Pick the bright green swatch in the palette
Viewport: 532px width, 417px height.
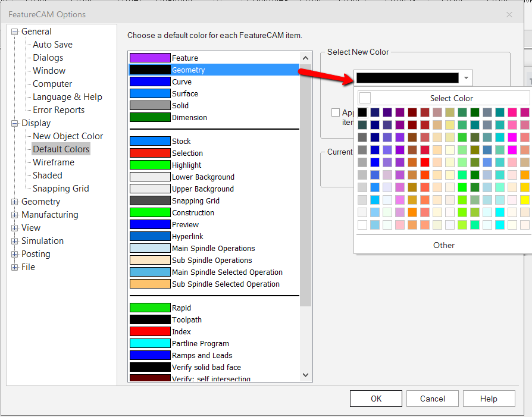[462, 187]
